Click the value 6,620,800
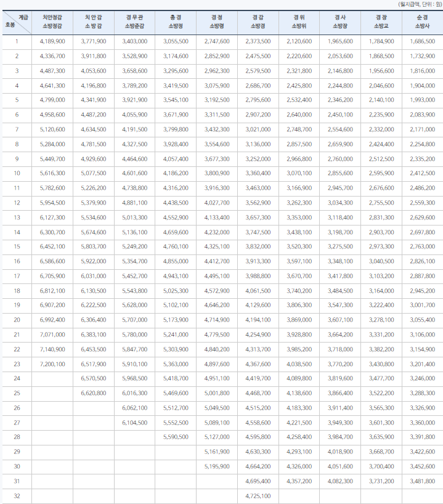 click(x=94, y=393)
